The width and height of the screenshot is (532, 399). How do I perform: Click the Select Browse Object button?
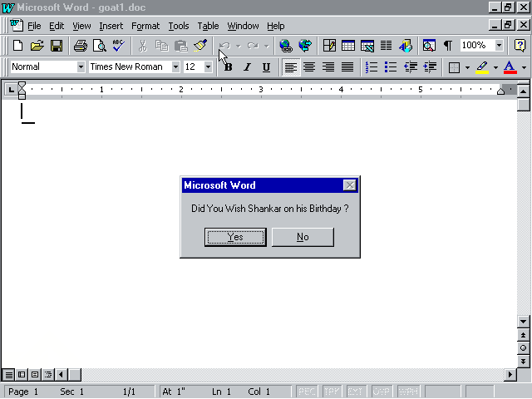click(x=523, y=347)
